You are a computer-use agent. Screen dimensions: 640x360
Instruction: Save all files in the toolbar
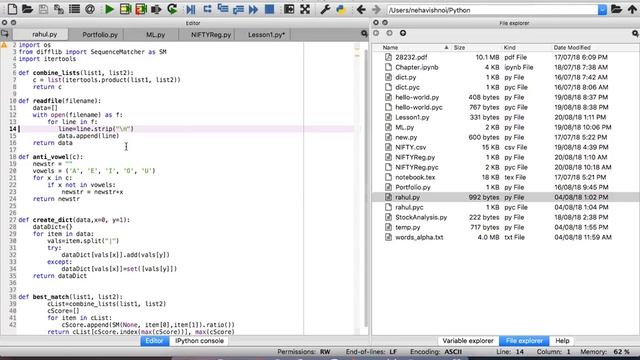58,9
